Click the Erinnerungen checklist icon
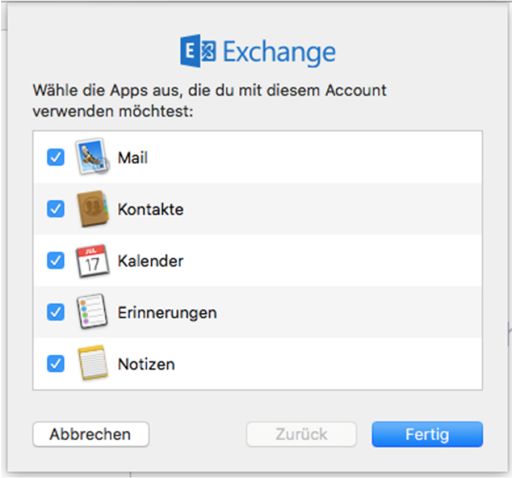 (92, 311)
